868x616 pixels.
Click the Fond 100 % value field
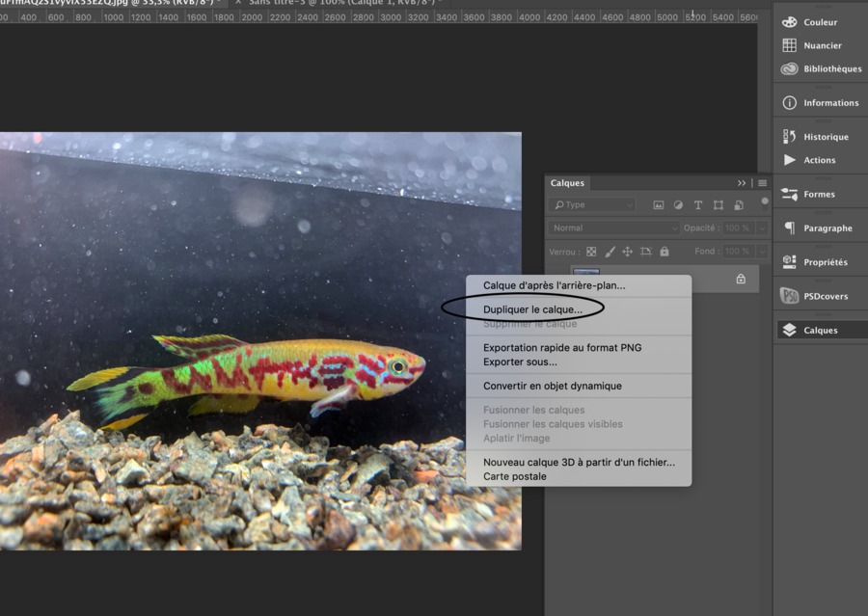point(740,252)
